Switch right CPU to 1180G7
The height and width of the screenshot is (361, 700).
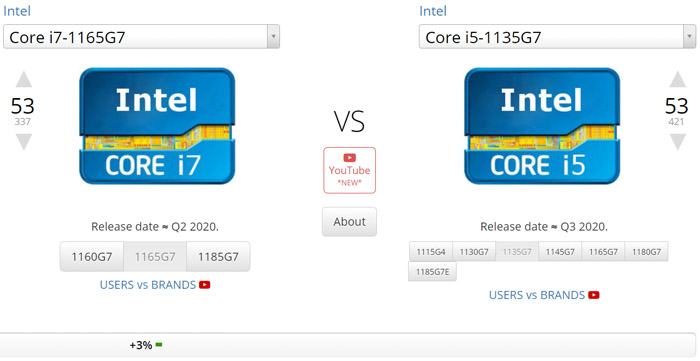646,252
